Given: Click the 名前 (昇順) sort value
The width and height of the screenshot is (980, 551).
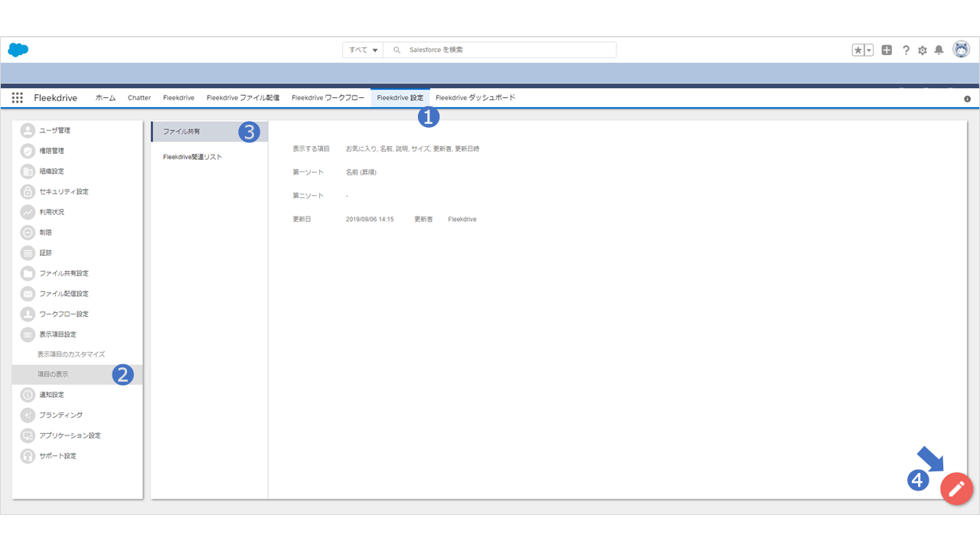Looking at the screenshot, I should 361,172.
